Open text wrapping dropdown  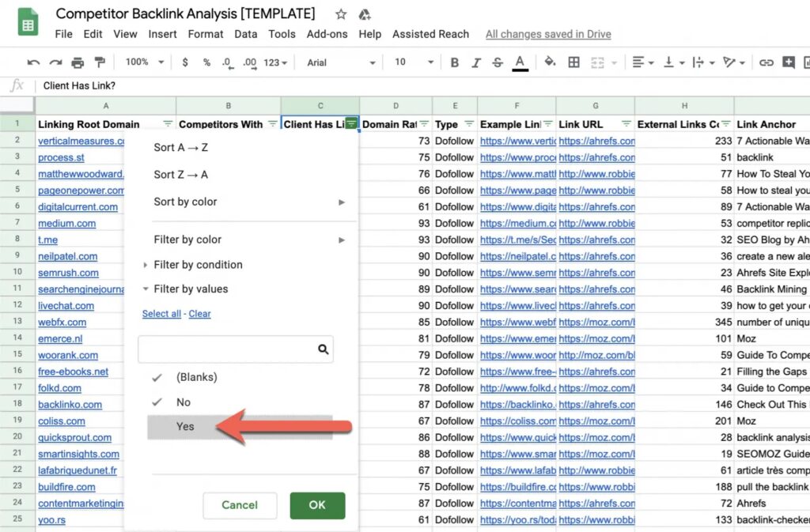(703, 62)
